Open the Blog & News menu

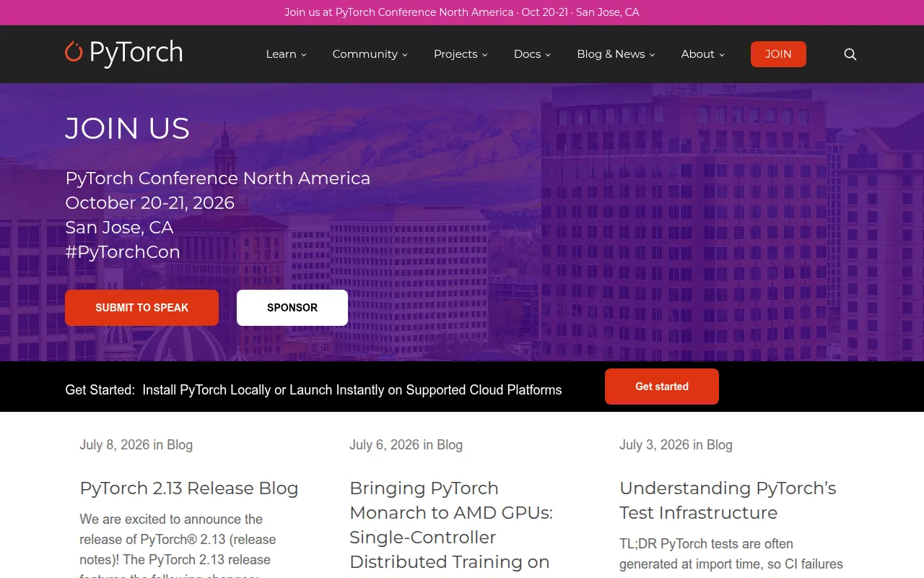coord(611,54)
